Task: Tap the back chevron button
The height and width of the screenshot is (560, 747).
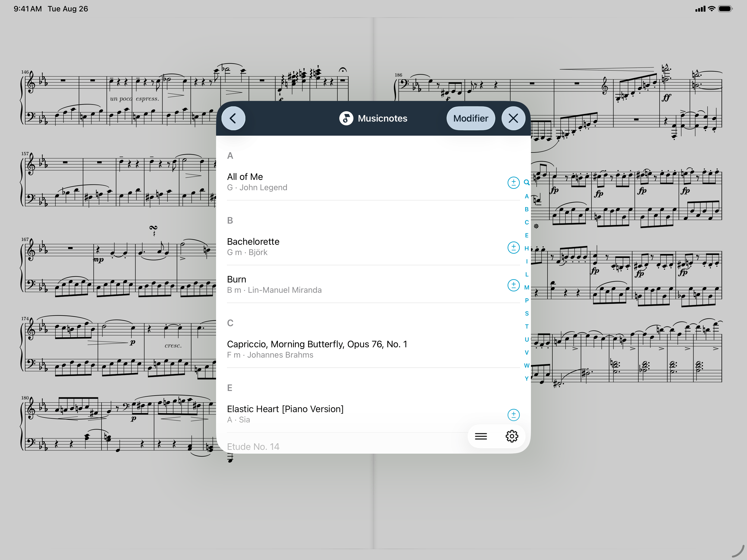Action: click(233, 119)
